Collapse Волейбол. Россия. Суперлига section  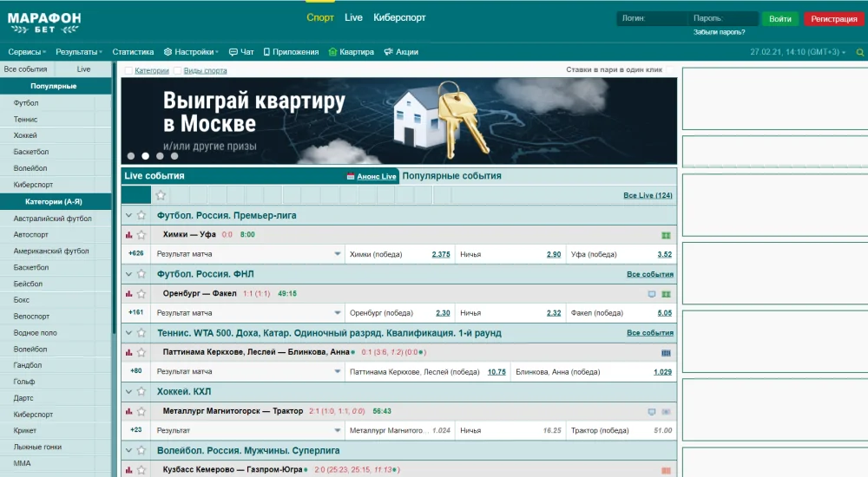click(x=128, y=450)
